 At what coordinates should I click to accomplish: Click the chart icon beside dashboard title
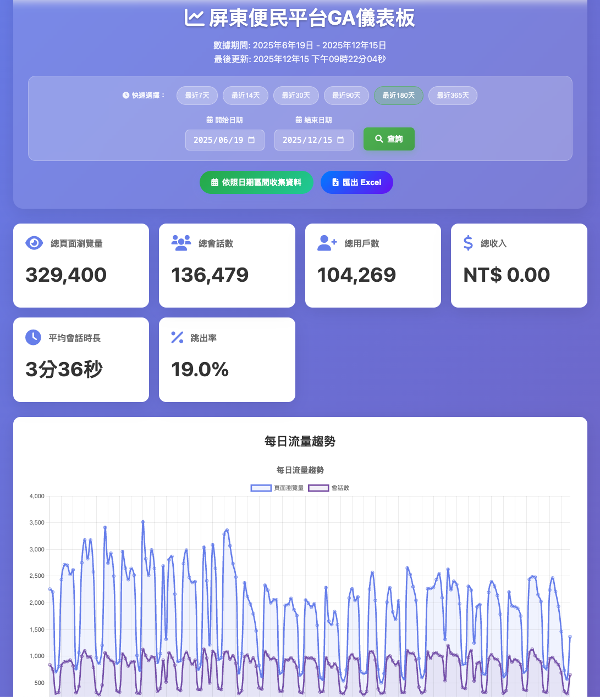click(195, 18)
